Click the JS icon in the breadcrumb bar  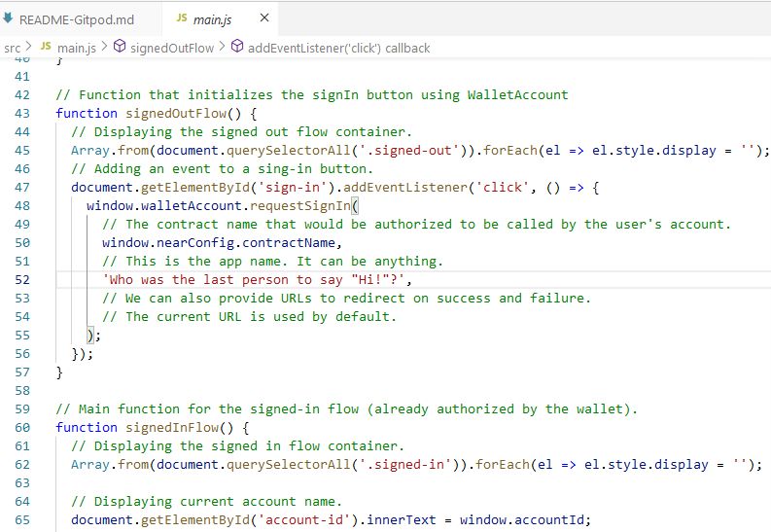46,48
